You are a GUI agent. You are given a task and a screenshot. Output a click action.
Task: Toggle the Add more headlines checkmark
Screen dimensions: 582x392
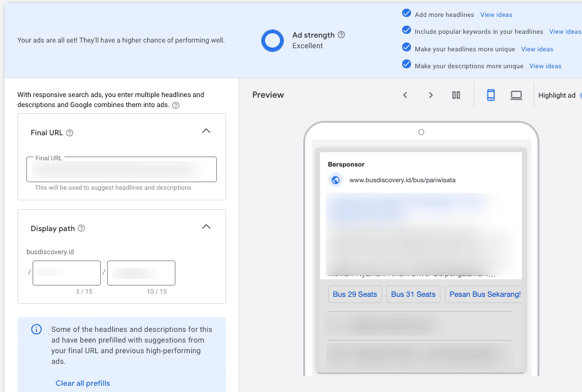[407, 14]
